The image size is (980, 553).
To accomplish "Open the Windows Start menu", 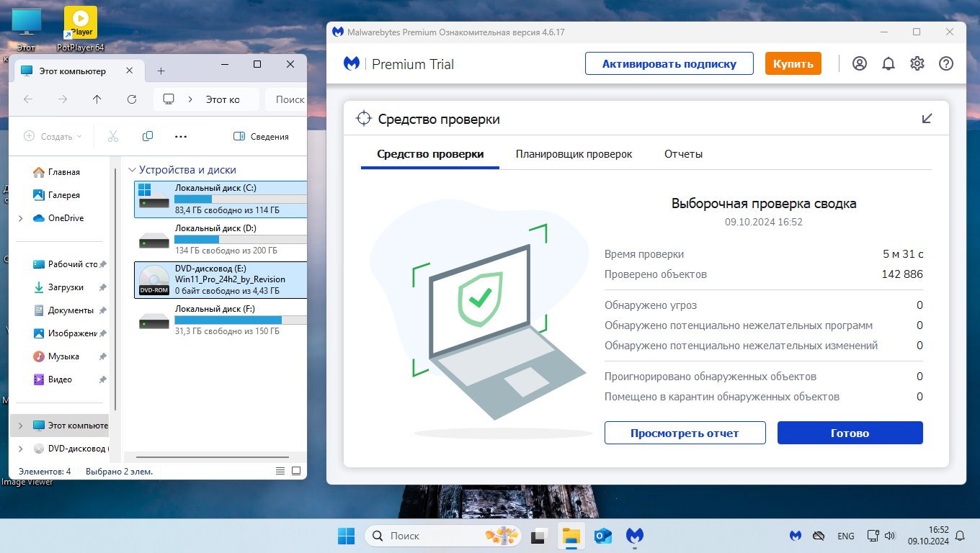I will (x=347, y=536).
